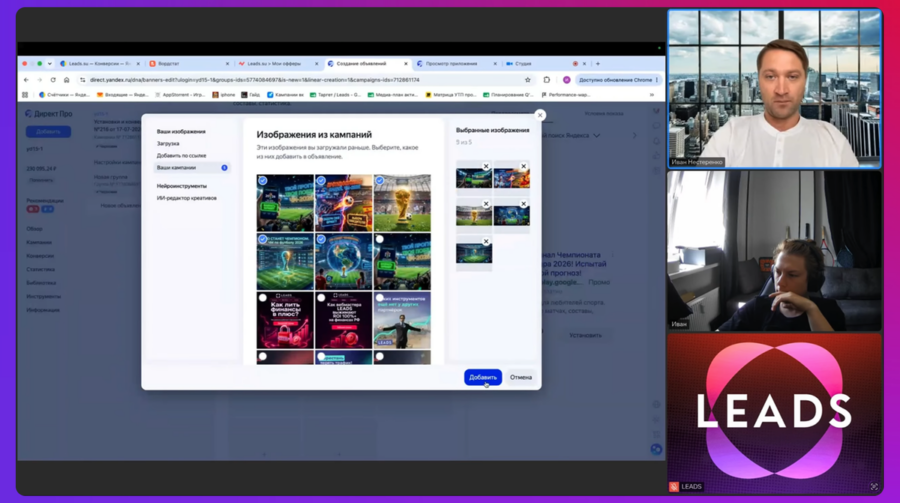
Task: Open the iphone bookmark
Action: (224, 95)
